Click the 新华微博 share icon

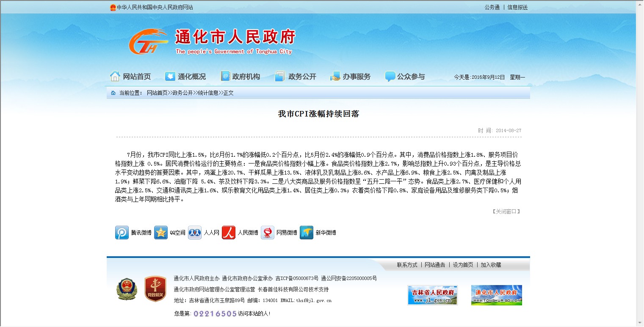(307, 233)
